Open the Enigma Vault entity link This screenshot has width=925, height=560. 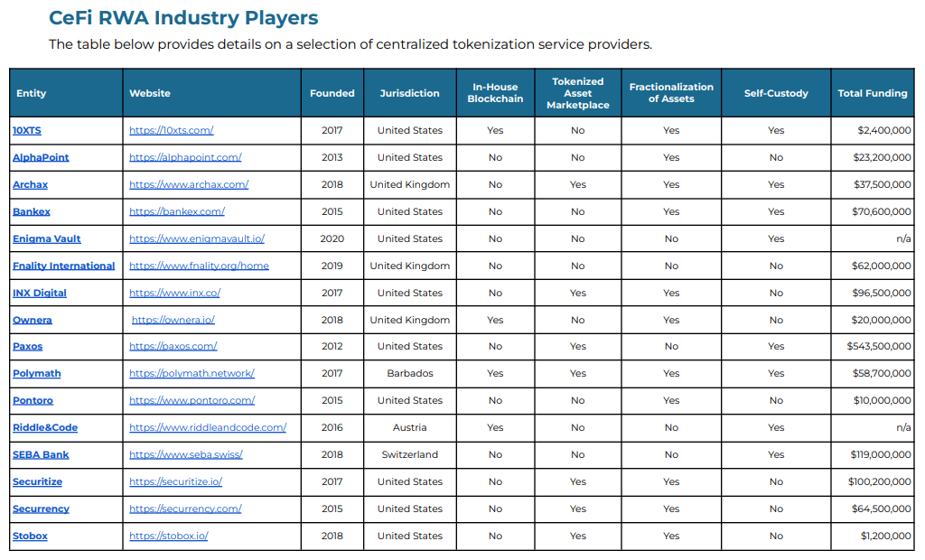[47, 239]
